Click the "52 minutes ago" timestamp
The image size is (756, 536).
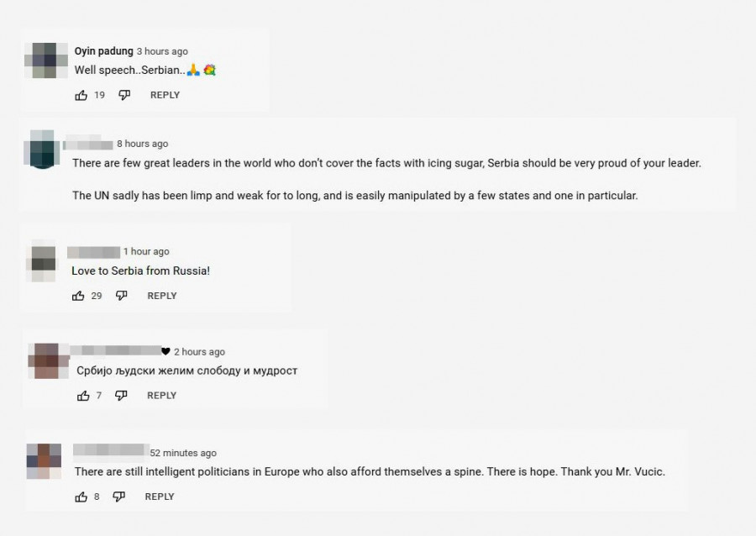coord(183,453)
